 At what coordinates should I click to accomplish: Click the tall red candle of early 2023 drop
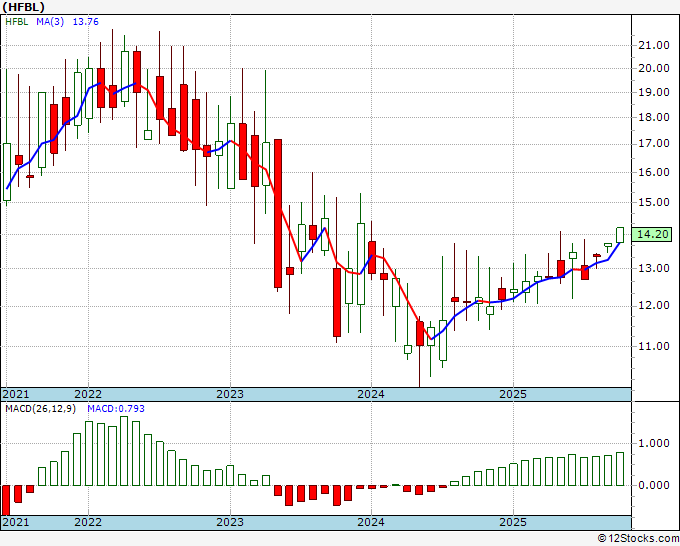278,213
